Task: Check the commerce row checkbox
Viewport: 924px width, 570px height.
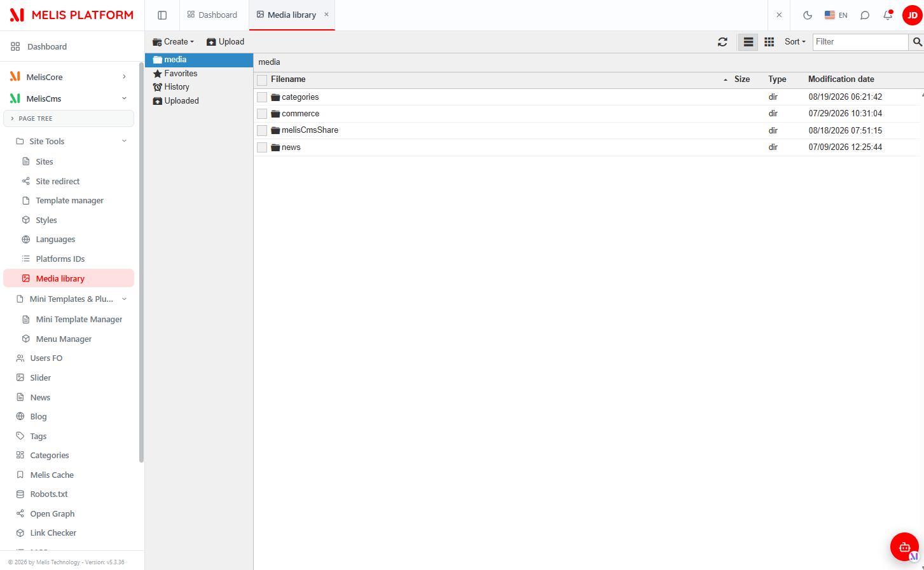Action: point(262,114)
